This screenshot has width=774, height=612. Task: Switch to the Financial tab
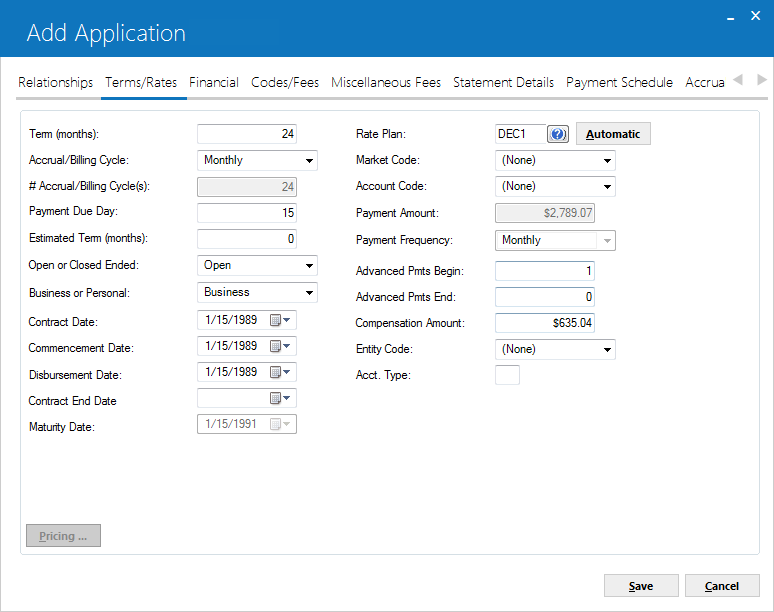[x=214, y=82]
